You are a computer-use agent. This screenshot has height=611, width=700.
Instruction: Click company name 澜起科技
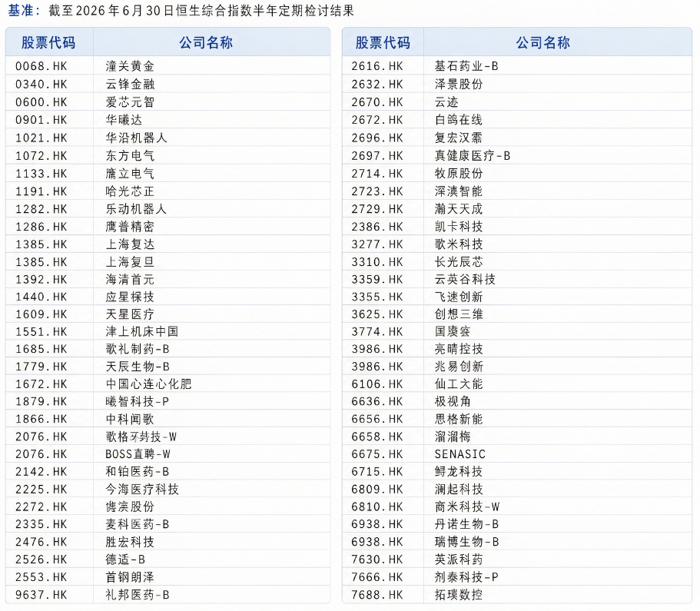[x=459, y=490]
